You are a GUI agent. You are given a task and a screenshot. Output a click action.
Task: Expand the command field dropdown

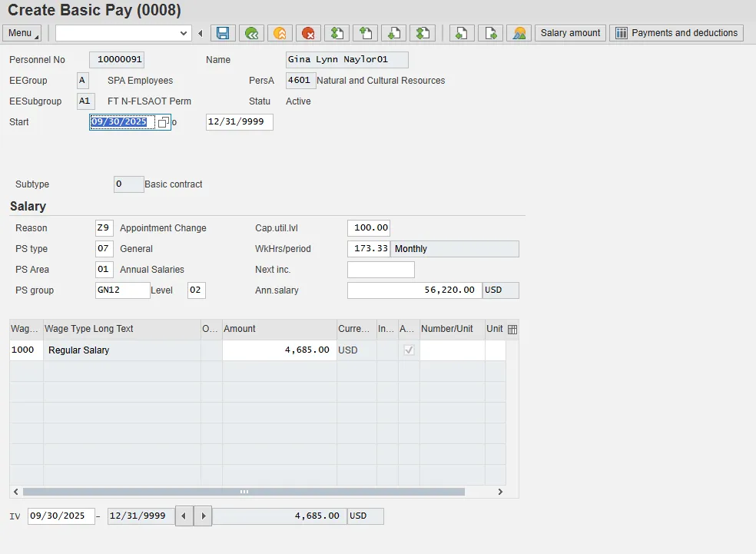click(x=184, y=33)
